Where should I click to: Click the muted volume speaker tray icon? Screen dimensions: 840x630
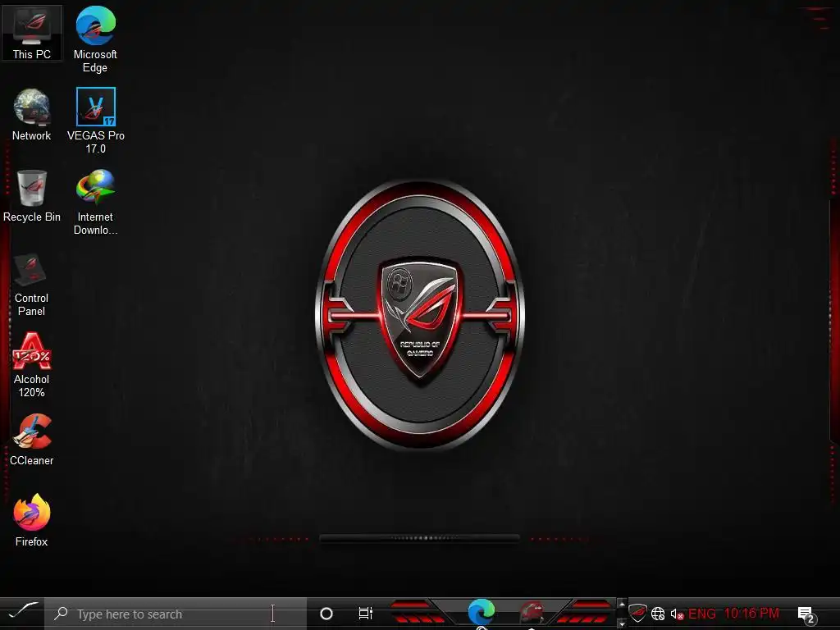[x=677, y=614]
